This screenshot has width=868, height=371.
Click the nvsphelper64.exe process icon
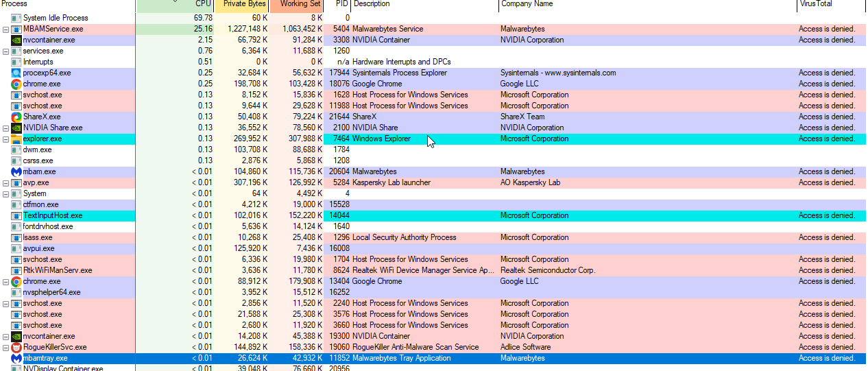(16, 292)
